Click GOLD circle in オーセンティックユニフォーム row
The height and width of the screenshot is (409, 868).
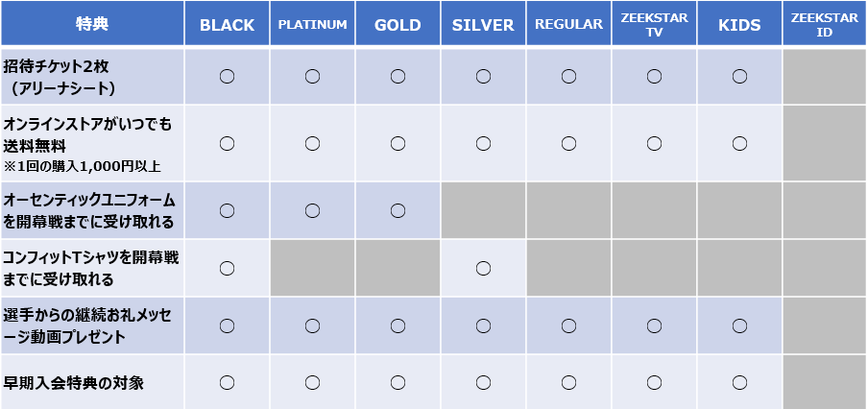tap(398, 211)
